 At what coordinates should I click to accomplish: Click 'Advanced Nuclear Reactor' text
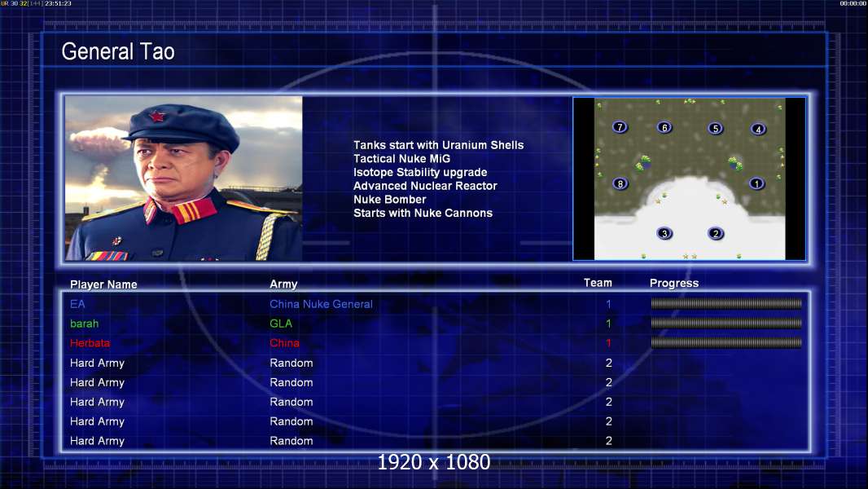click(x=425, y=186)
